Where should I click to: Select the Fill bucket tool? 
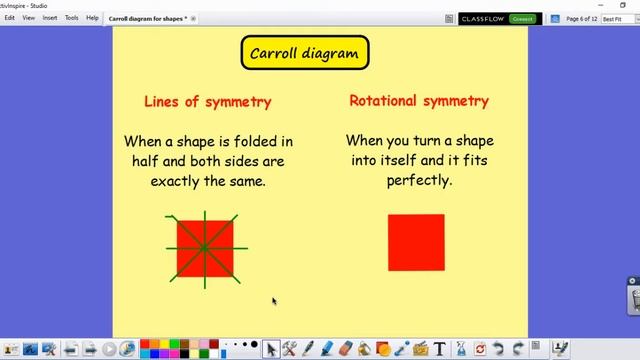[x=364, y=349]
